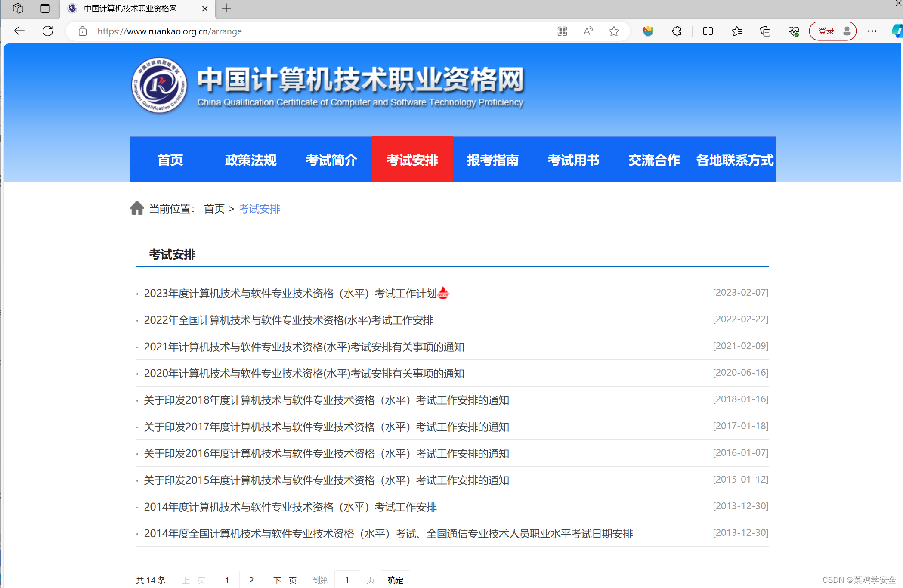Open the 2023年度 考试工作计划 article

pyautogui.click(x=291, y=294)
